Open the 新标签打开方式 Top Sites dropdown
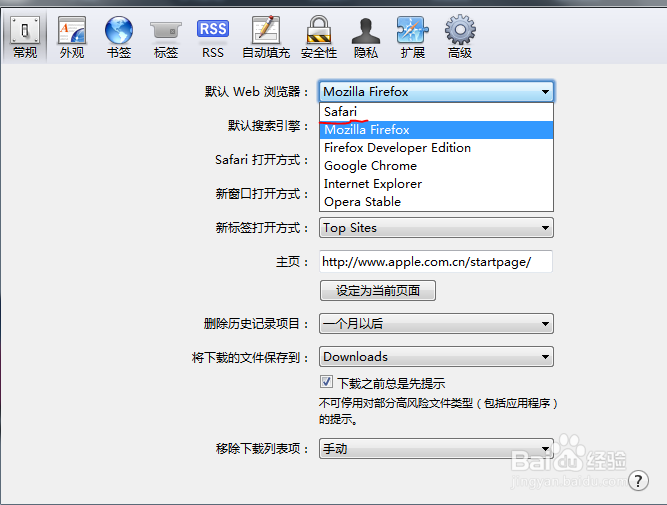The image size is (667, 505). [x=436, y=228]
